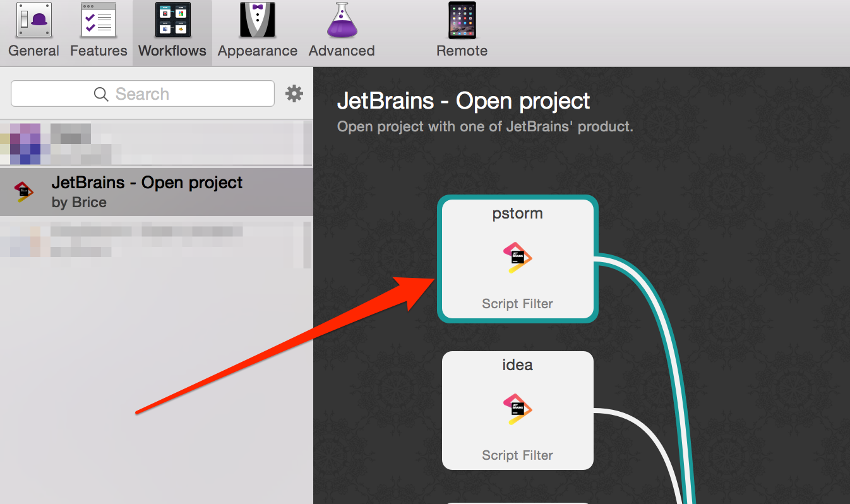Click 'Script Filter' label under idea
This screenshot has height=504, width=850.
tap(517, 455)
